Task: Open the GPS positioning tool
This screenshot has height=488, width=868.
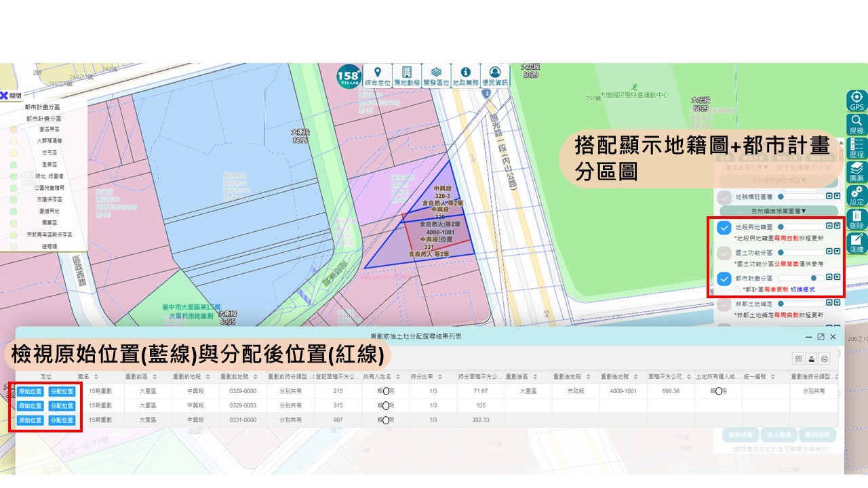Action: pyautogui.click(x=856, y=101)
